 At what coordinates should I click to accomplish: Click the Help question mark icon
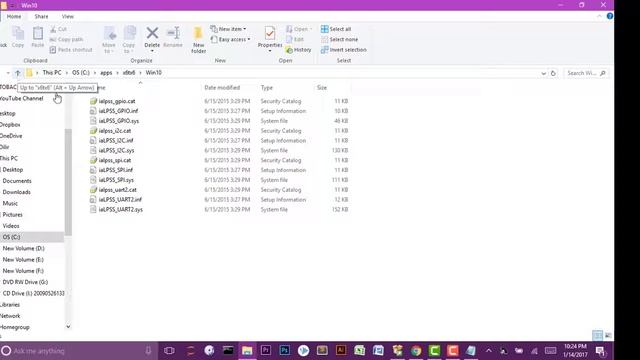coord(610,16)
